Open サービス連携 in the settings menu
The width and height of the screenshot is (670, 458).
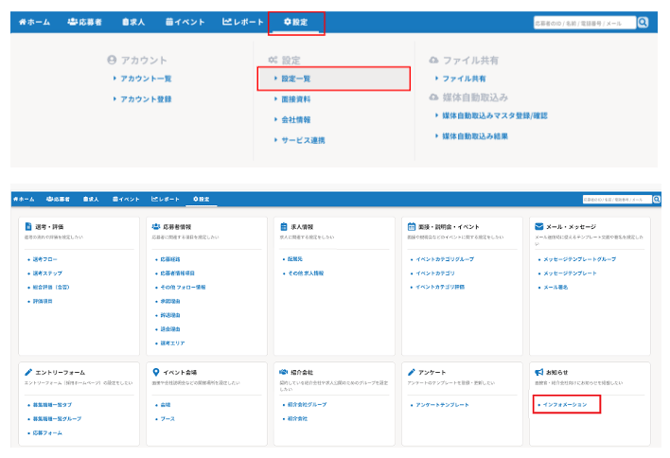coord(303,140)
